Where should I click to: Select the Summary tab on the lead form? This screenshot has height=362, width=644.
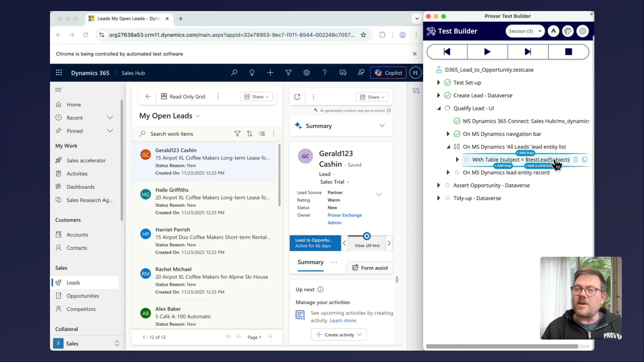(310, 262)
